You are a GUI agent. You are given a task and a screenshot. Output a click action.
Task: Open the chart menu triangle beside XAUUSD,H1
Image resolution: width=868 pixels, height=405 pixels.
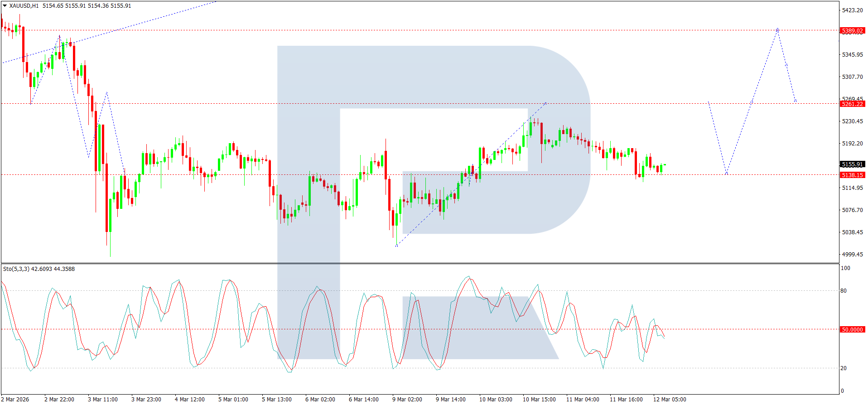click(x=5, y=6)
